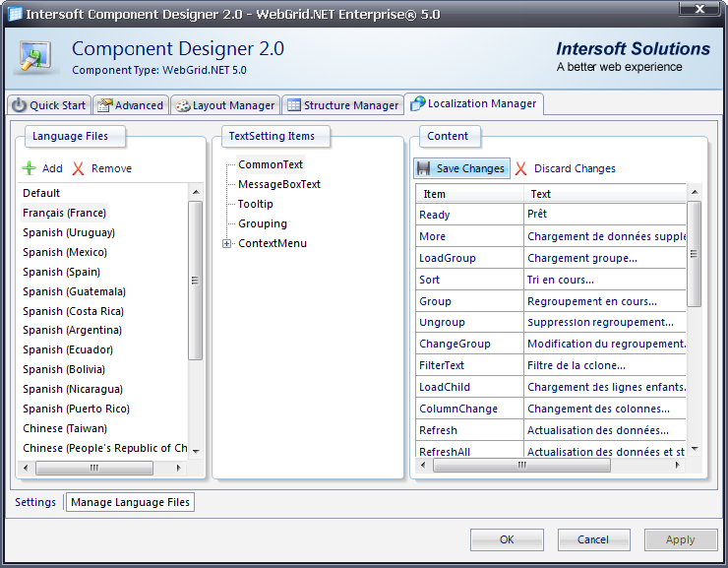Click the Text column header
Image resolution: width=728 pixels, height=568 pixels.
tap(605, 194)
